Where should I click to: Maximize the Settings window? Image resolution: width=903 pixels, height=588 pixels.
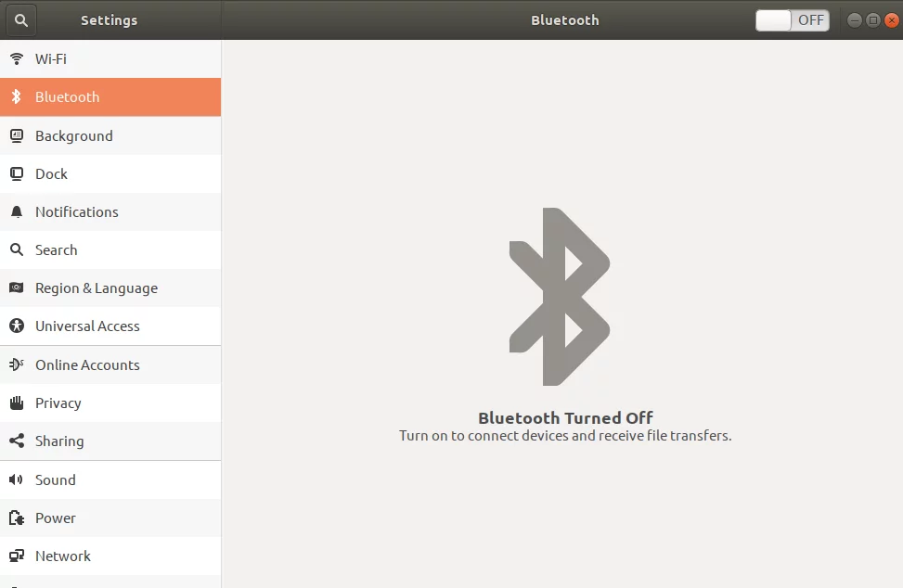[x=873, y=20]
